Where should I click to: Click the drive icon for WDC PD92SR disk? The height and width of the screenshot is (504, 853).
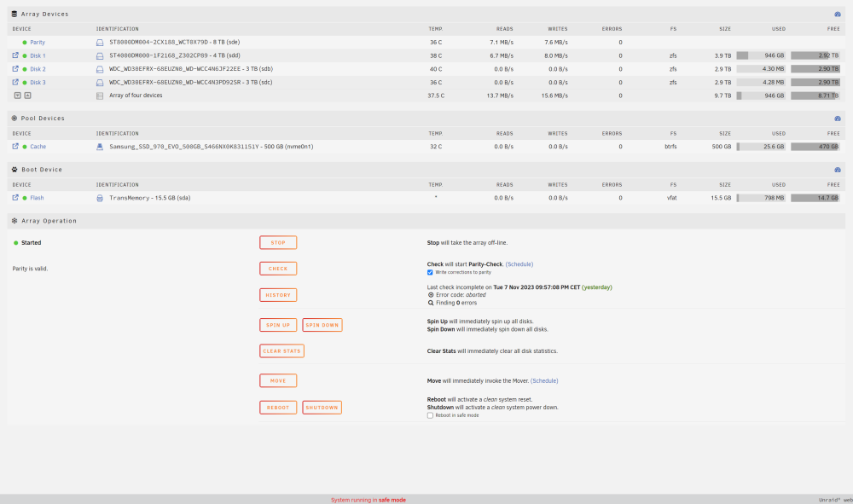100,83
